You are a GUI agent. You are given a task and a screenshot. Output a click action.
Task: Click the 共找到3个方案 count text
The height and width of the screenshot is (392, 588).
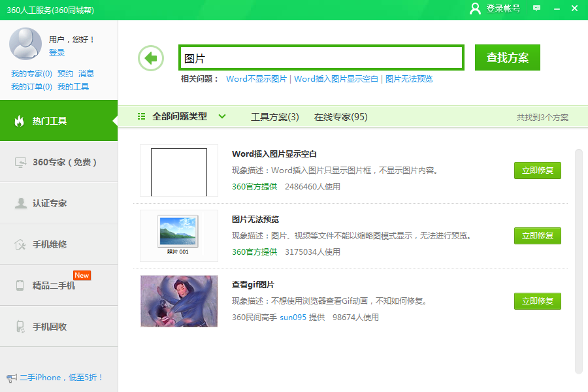542,118
